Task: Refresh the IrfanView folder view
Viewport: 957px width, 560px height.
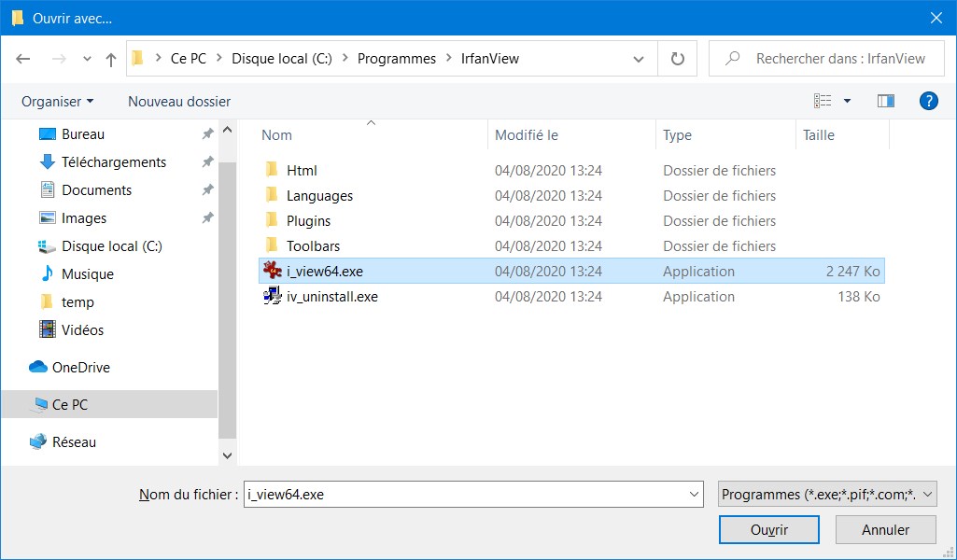Action: [678, 59]
